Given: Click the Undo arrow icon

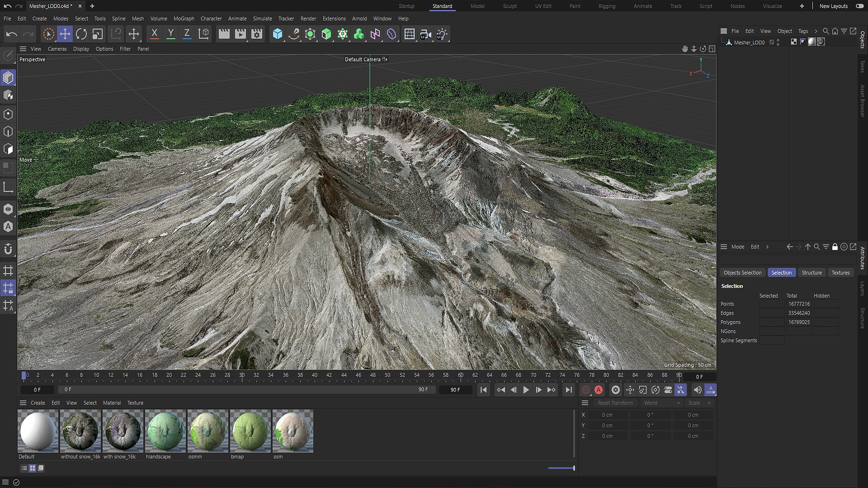Looking at the screenshot, I should (12, 34).
